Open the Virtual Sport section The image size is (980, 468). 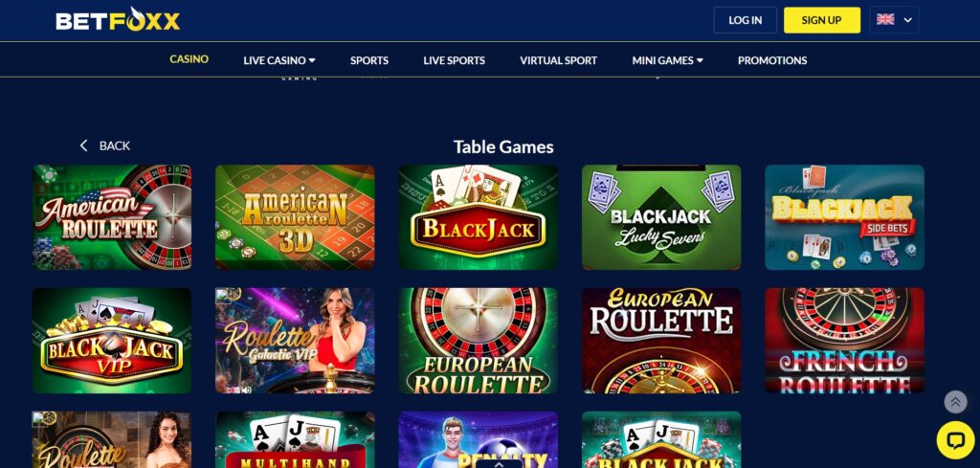pyautogui.click(x=558, y=60)
